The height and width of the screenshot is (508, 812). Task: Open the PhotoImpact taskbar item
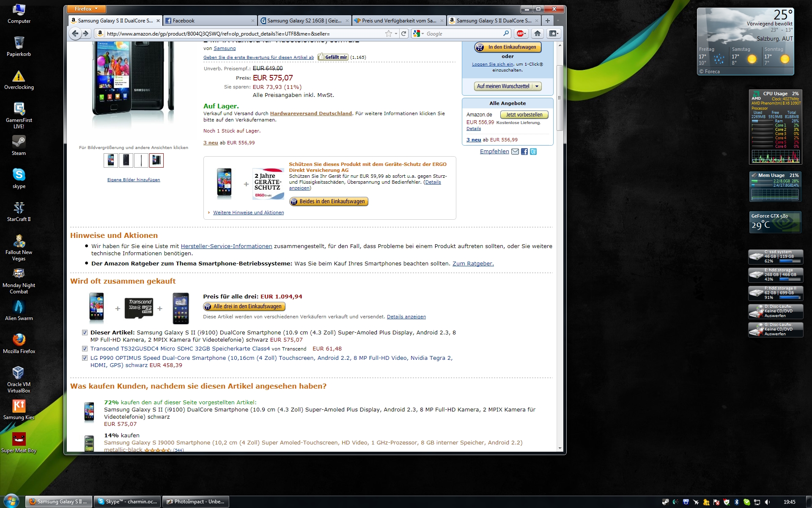pos(195,502)
